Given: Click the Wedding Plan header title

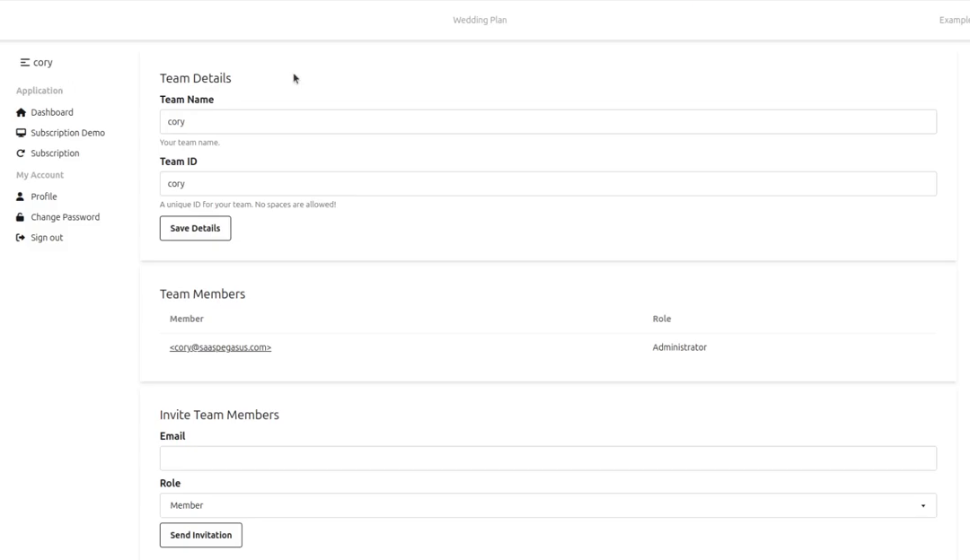Looking at the screenshot, I should [480, 20].
